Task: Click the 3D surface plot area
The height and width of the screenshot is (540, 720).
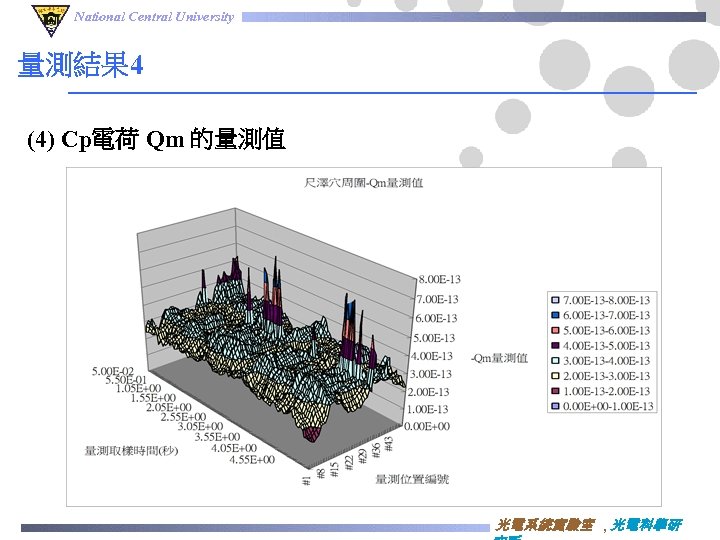Action: pyautogui.click(x=276, y=340)
